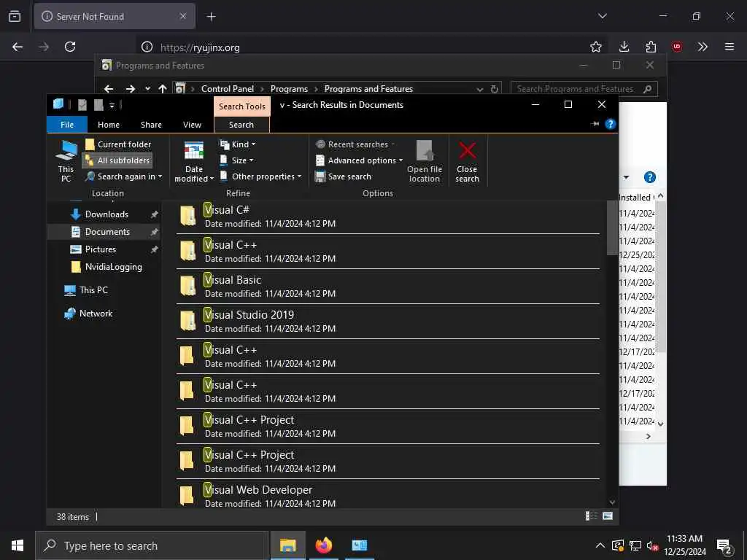Click Visual Basic folder icon
747x560 pixels.
click(x=187, y=286)
